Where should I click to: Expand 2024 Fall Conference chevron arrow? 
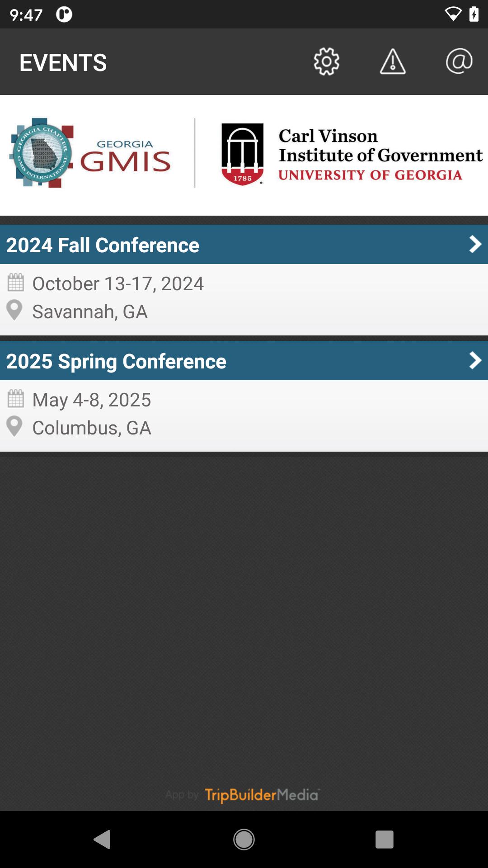(475, 245)
